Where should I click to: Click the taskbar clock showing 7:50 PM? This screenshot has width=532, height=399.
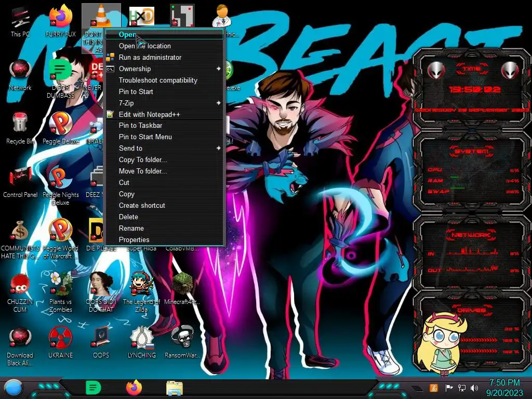pyautogui.click(x=504, y=388)
